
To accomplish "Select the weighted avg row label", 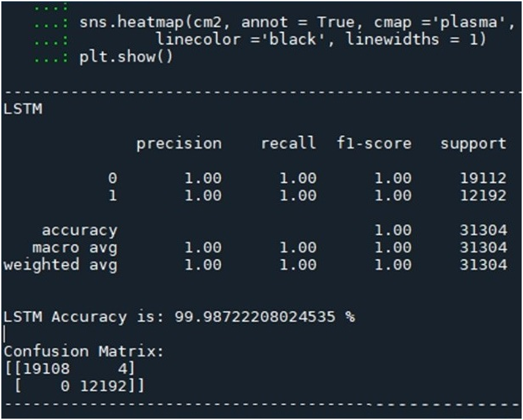I will tap(60, 265).
